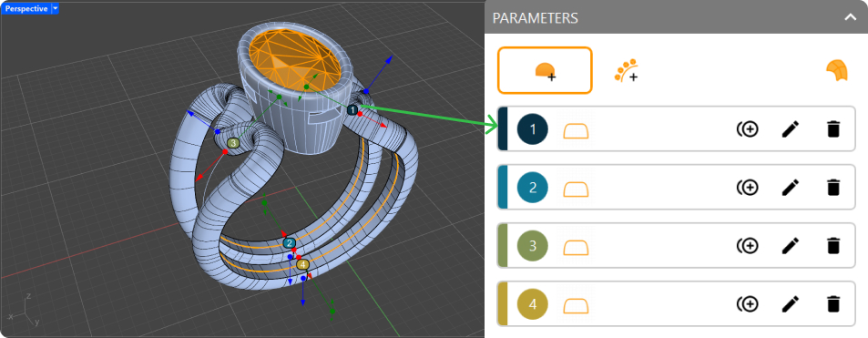Delete parameter row 4 with trash icon

coord(832,304)
